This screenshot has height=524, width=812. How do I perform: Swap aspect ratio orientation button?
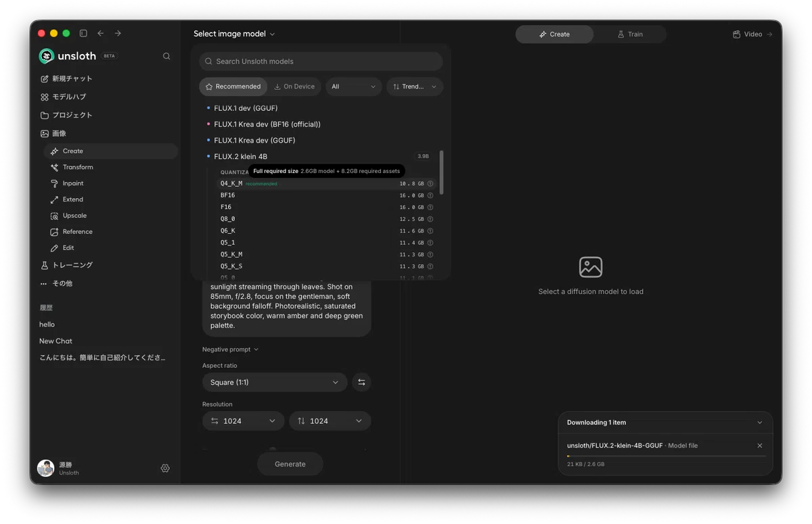pyautogui.click(x=361, y=383)
